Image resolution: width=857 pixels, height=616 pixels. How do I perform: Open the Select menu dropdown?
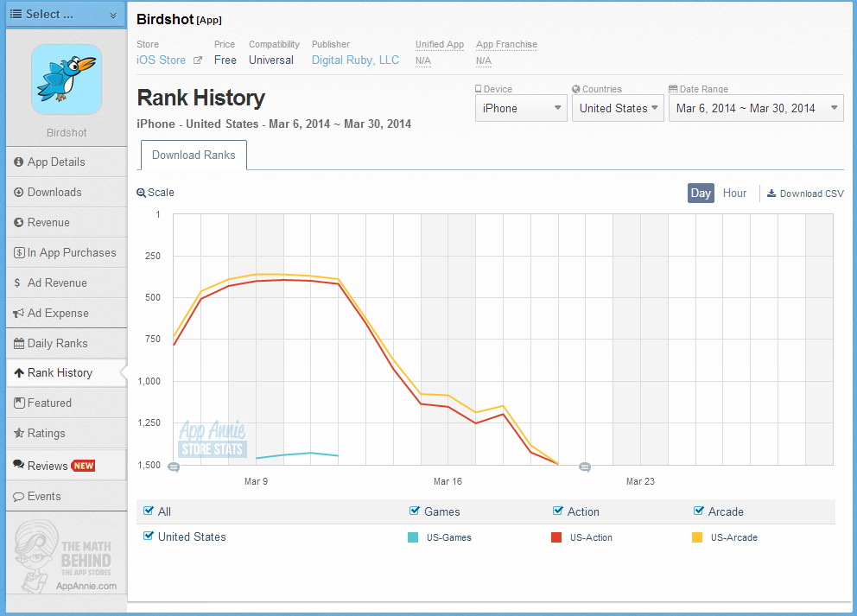coord(67,14)
